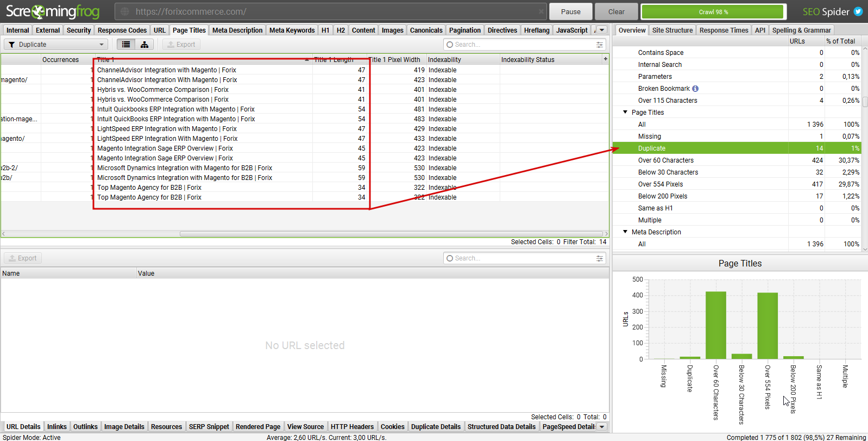Click the Overview panel vertical scrollbar thumb
The width and height of the screenshot is (868, 441).
865,102
